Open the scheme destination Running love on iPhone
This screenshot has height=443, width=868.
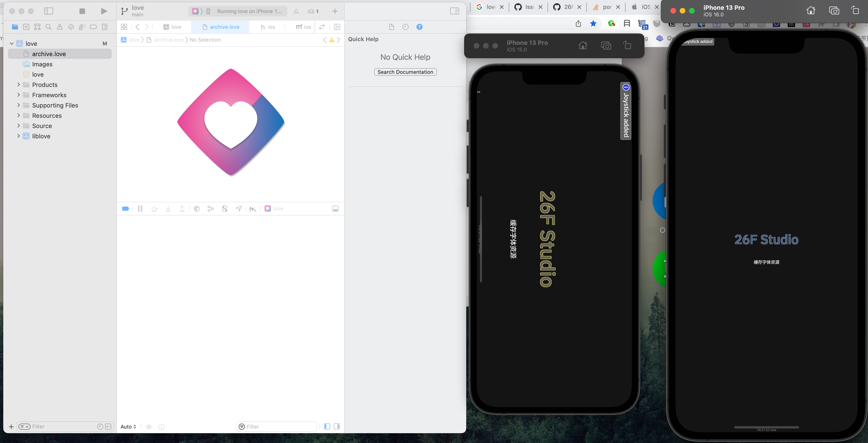pyautogui.click(x=249, y=11)
